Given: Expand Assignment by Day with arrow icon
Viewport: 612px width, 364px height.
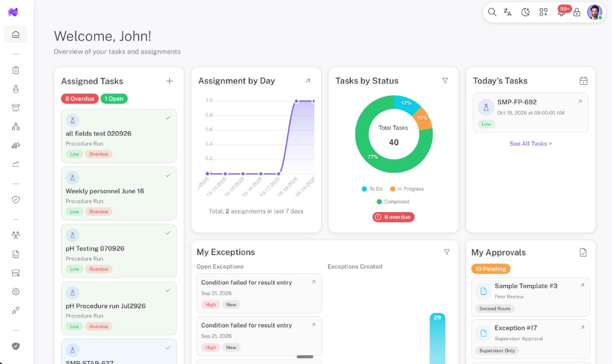Looking at the screenshot, I should tap(308, 81).
